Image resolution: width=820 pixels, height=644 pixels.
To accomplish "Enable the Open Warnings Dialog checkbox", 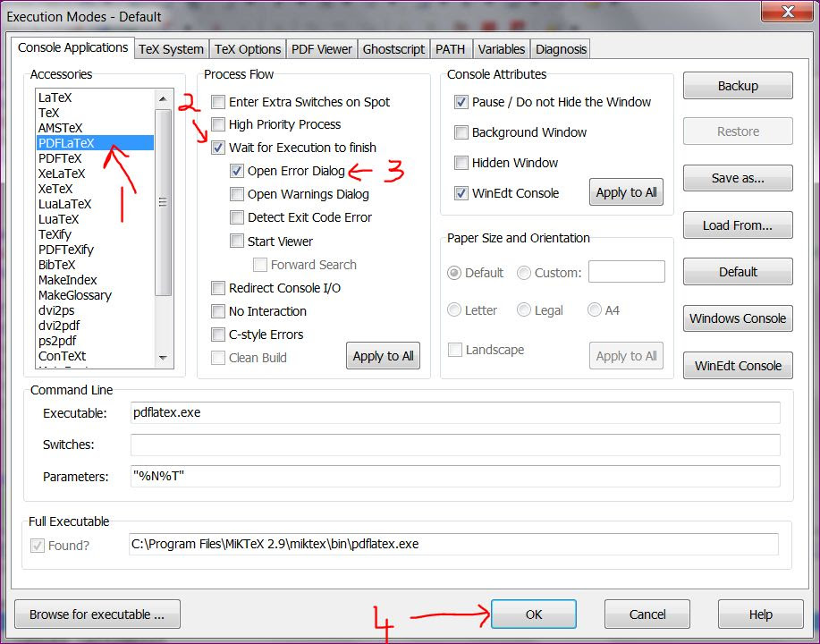I will click(237, 194).
